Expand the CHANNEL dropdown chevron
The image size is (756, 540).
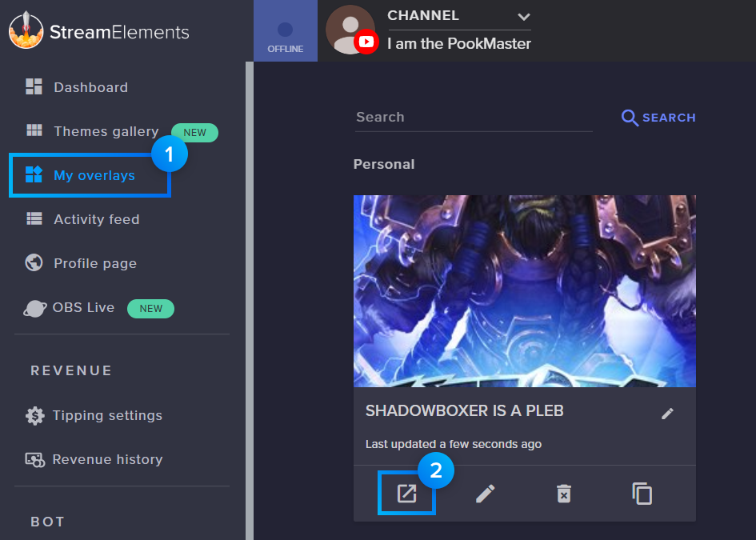pos(524,17)
